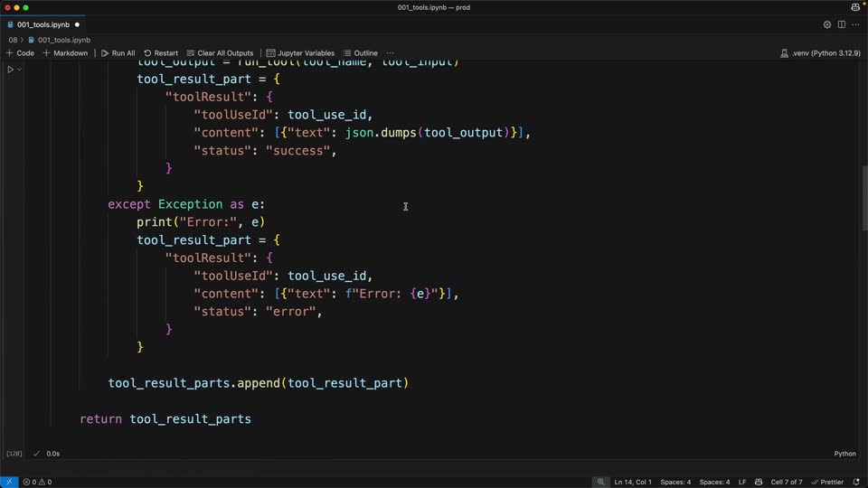Click Run All in notebook toolbar
The width and height of the screenshot is (868, 488).
[118, 53]
